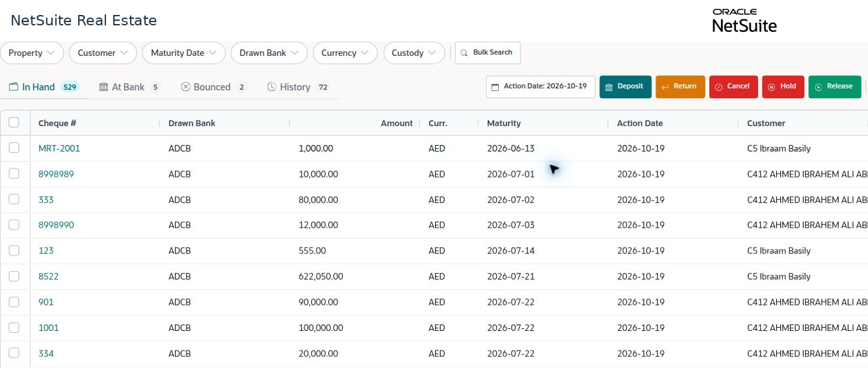Click the Action Date column header
This screenshot has height=368, width=868.
(640, 123)
